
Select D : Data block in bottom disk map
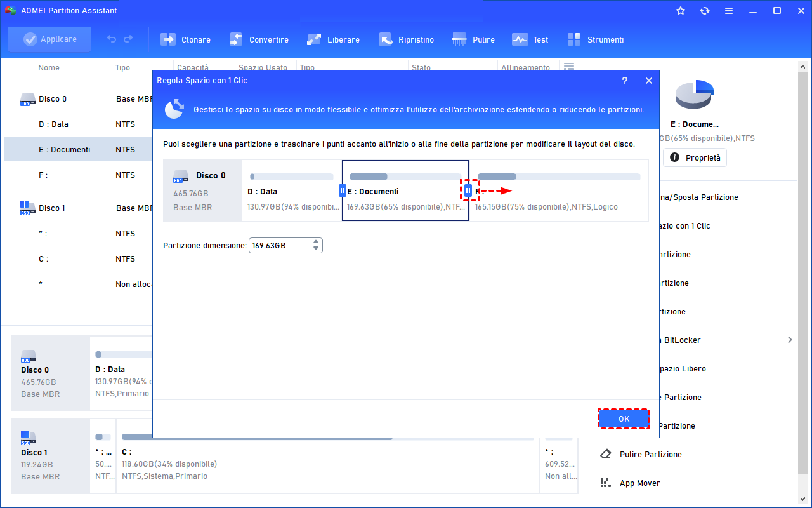pos(122,373)
